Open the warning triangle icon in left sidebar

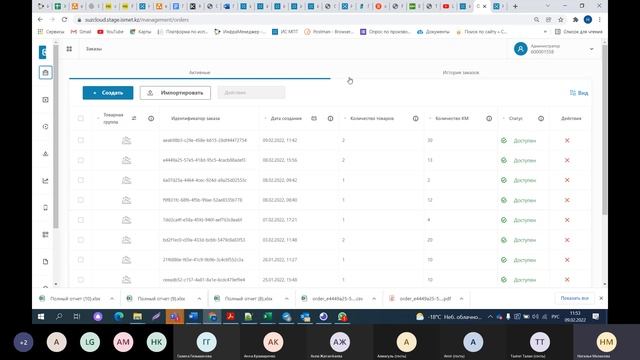pos(45,154)
